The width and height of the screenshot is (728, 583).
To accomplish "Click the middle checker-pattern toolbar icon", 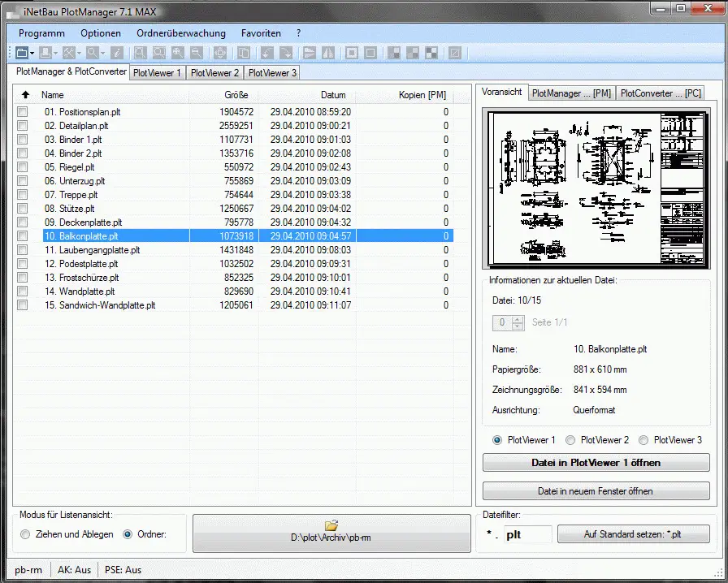I will click(x=413, y=53).
